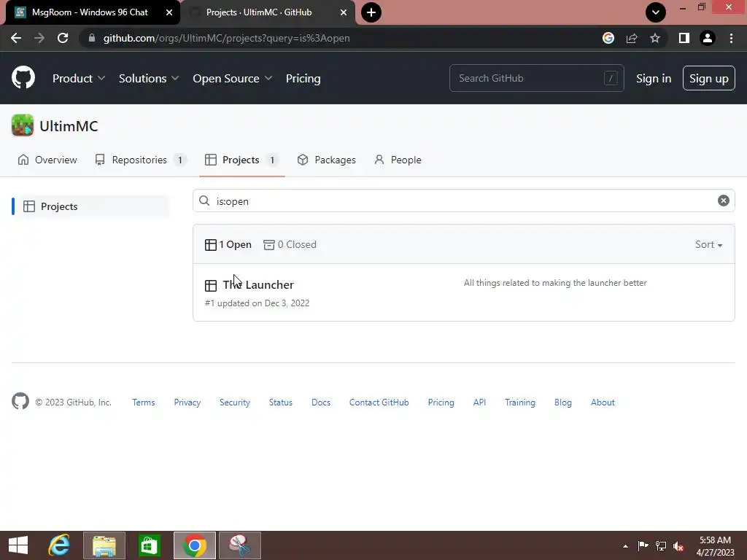Screen dimensions: 747x560
Task: Click the browser forward arrow
Action: click(39, 38)
